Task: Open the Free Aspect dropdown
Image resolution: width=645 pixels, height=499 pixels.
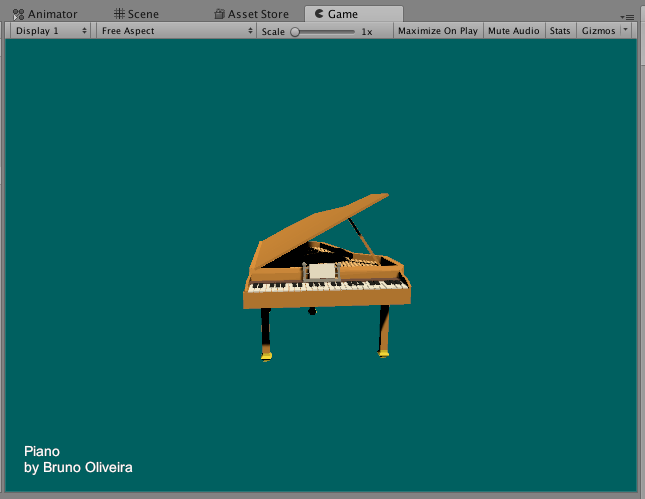Action: pyautogui.click(x=176, y=31)
